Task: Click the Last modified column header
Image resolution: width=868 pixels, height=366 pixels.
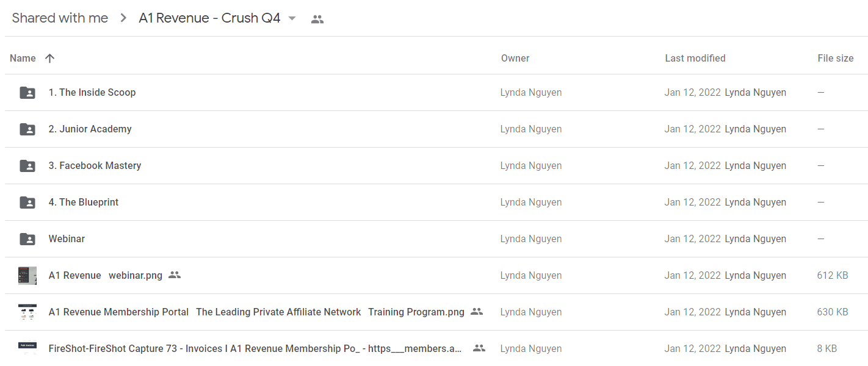Action: click(695, 59)
